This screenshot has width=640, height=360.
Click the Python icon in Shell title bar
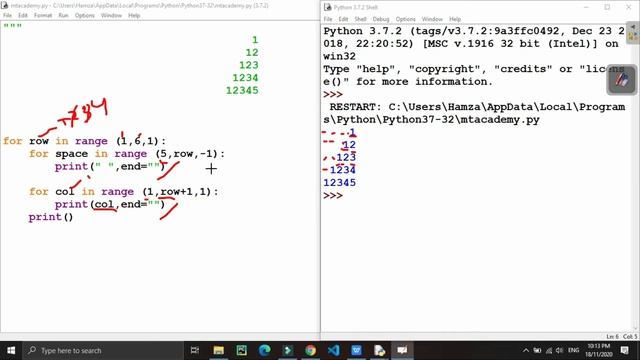click(327, 7)
